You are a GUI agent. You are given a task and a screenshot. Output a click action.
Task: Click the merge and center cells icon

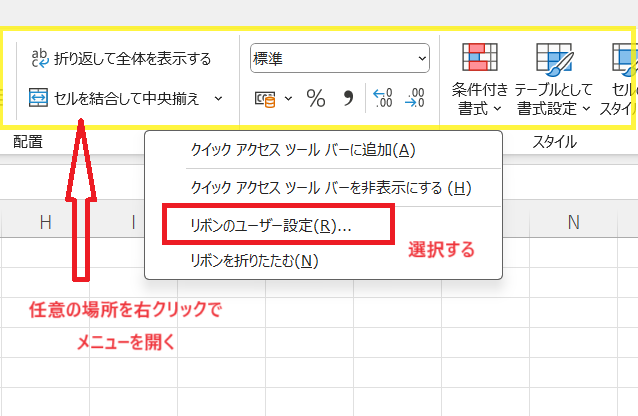(38, 98)
